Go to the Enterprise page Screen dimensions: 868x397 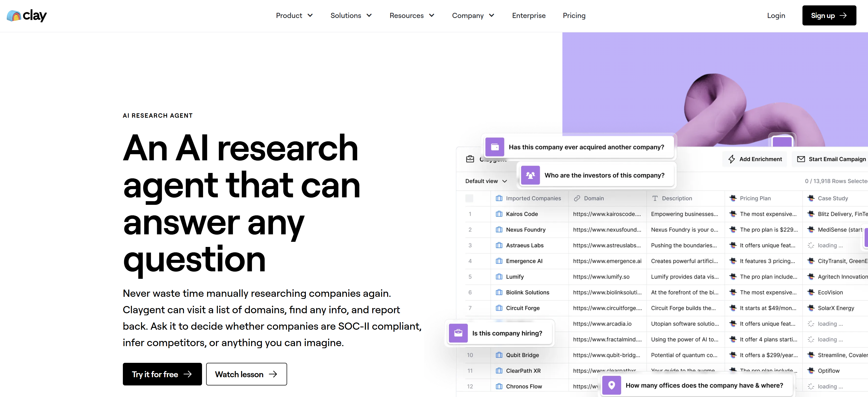click(528, 15)
